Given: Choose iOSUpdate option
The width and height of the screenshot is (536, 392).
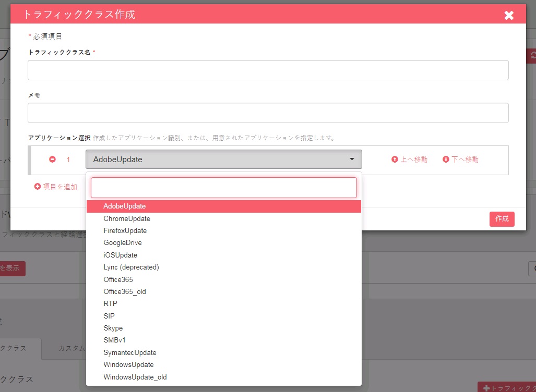Looking at the screenshot, I should 223,255.
